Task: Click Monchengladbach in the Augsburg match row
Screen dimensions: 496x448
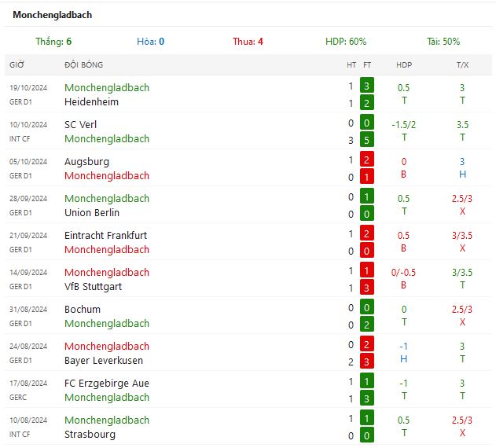Action: 107,176
